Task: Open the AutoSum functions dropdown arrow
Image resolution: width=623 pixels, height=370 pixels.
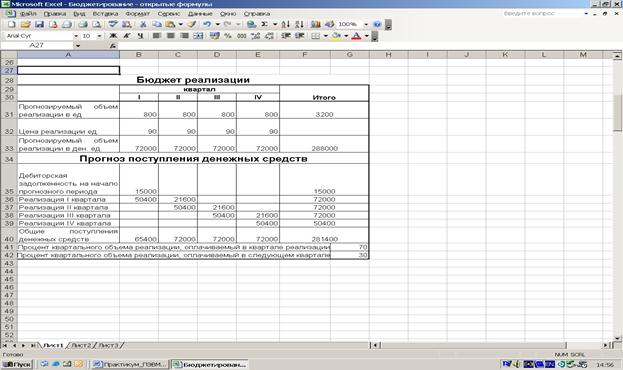Action: tap(275, 25)
